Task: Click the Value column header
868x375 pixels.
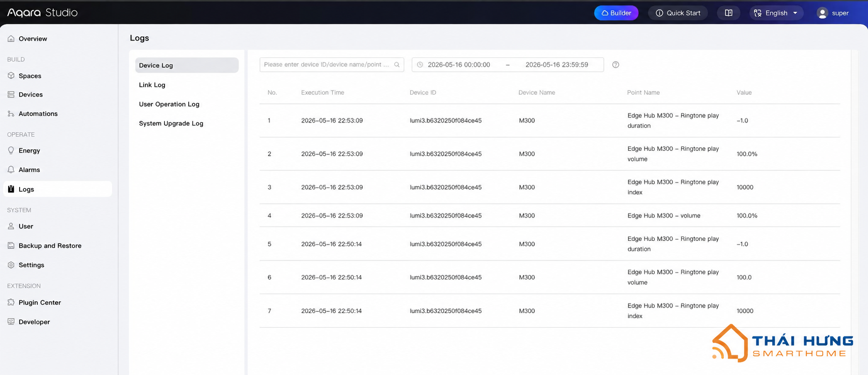Action: [x=744, y=92]
